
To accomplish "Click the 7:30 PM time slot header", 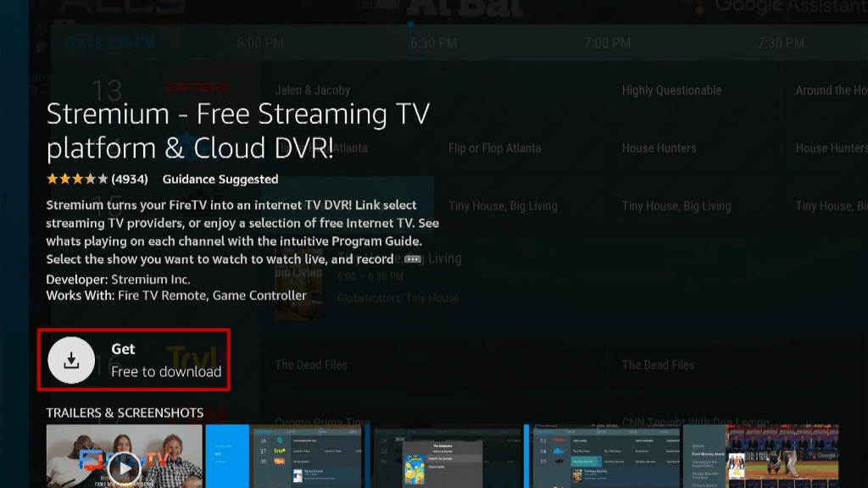I will 781,43.
